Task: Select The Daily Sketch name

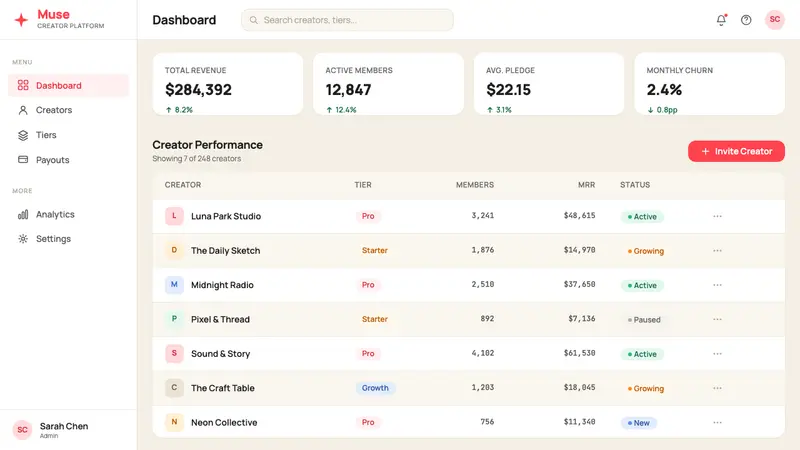Action: pos(226,251)
